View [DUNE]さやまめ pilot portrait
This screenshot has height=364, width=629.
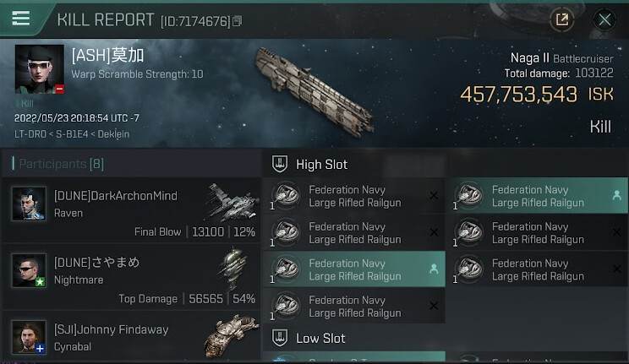coord(29,270)
